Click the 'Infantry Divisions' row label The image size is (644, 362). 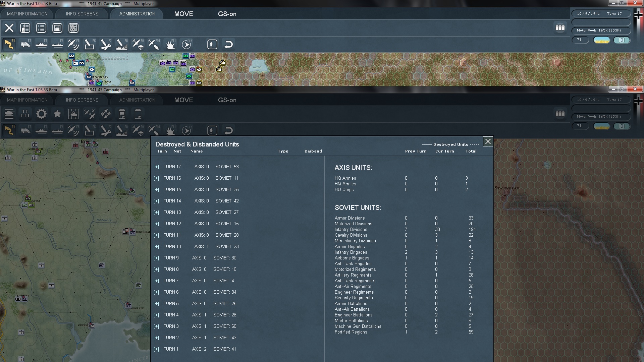click(351, 230)
